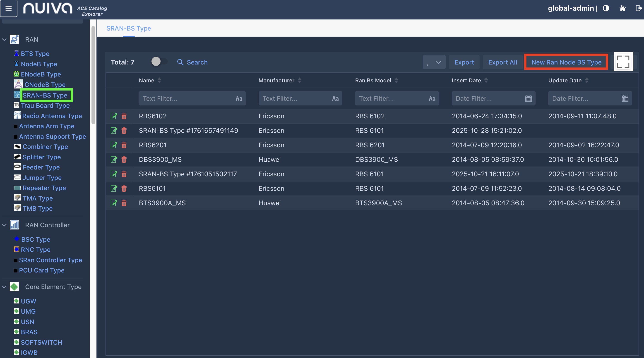Screen dimensions: 644x358
Task: Open calendar icon in Insert Date filter
Action: click(528, 98)
